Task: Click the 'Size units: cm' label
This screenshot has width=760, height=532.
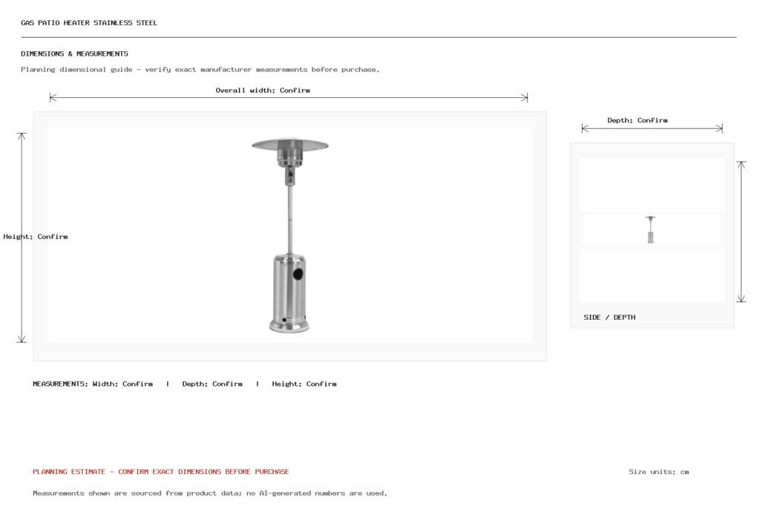Action: 659,471
